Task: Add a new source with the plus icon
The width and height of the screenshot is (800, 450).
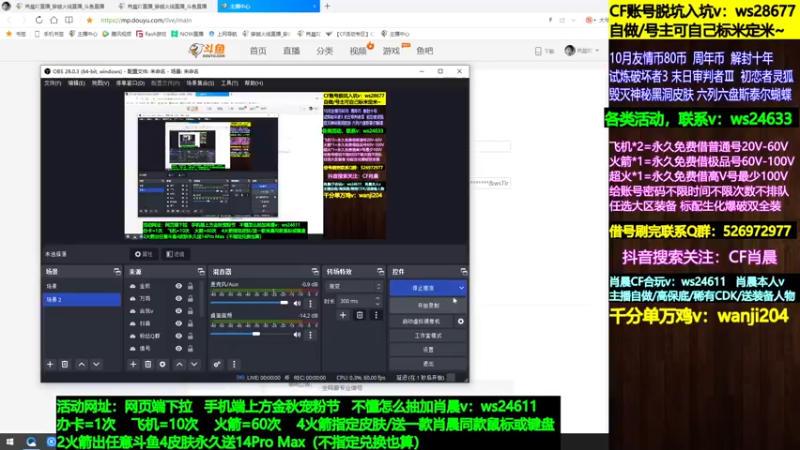Action: pos(133,364)
